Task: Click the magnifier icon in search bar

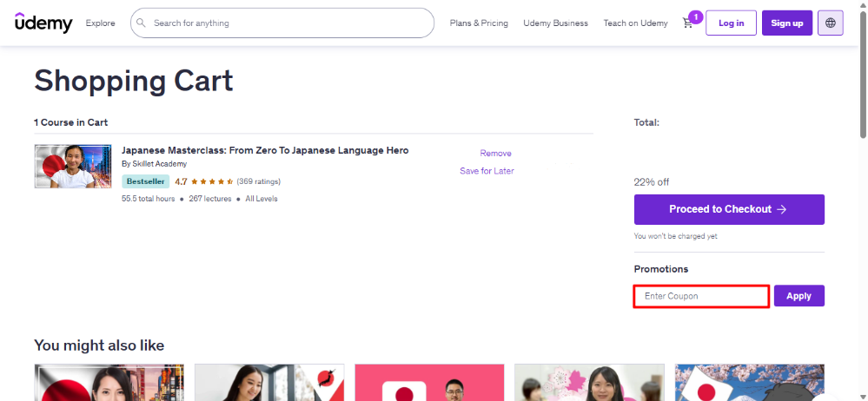Action: pyautogui.click(x=141, y=23)
